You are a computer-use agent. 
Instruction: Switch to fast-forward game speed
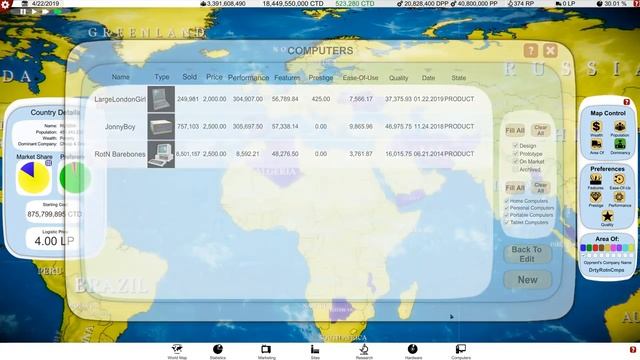(x=45, y=12)
